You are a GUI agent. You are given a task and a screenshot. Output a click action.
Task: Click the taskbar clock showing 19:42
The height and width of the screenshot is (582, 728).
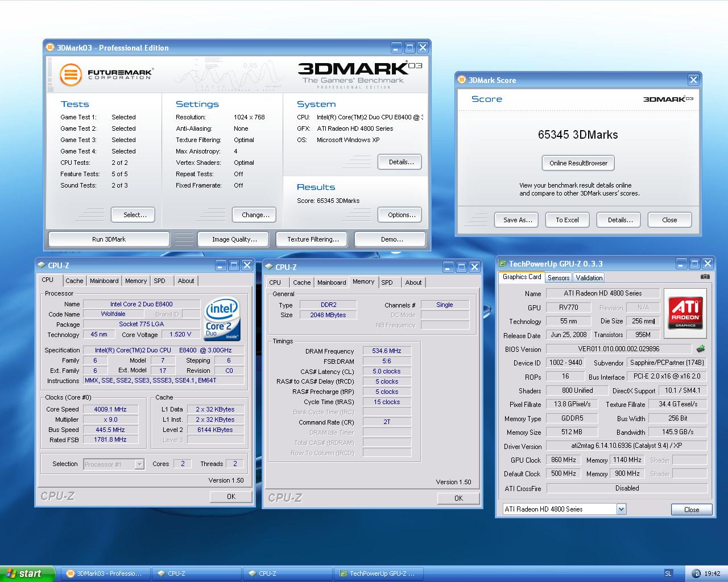pyautogui.click(x=712, y=573)
